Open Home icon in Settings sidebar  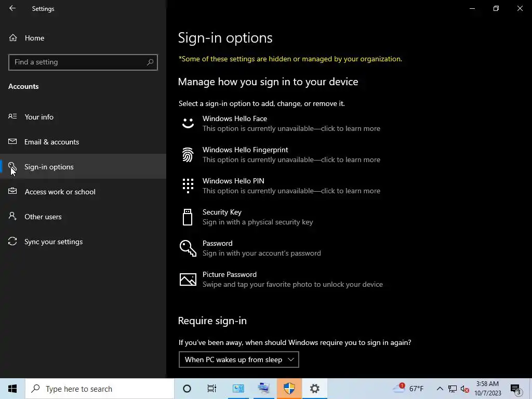coord(13,38)
